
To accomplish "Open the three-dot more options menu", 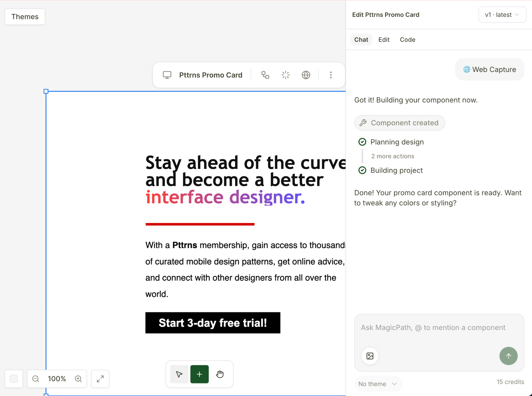I will (x=331, y=75).
